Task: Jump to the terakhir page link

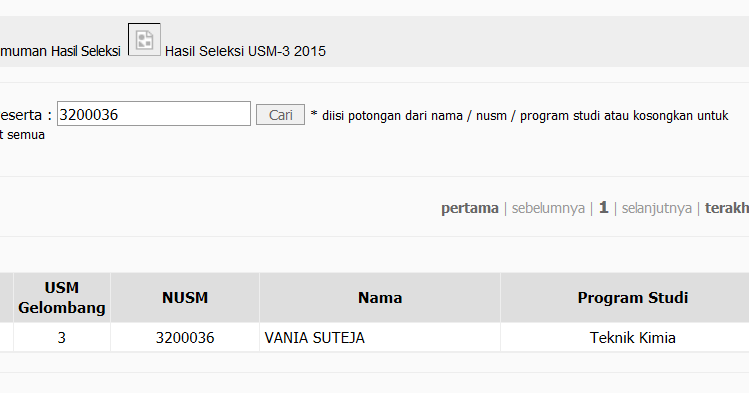Action: [x=727, y=208]
